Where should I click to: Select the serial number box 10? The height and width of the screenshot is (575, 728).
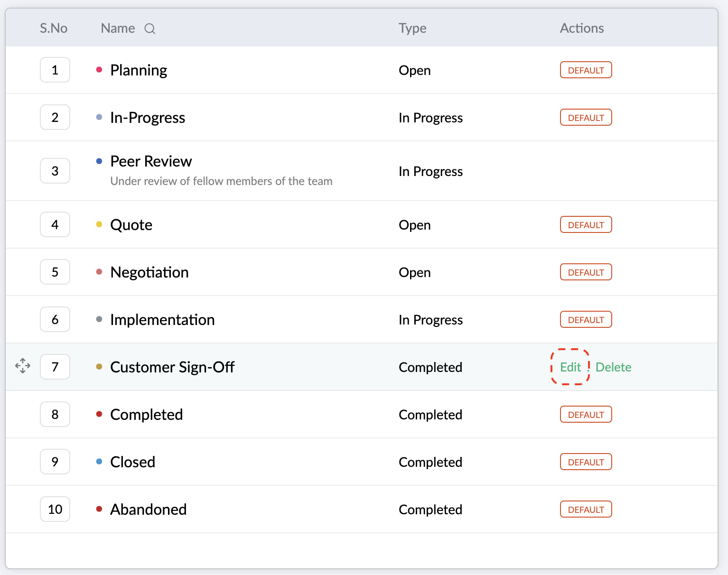(x=55, y=509)
